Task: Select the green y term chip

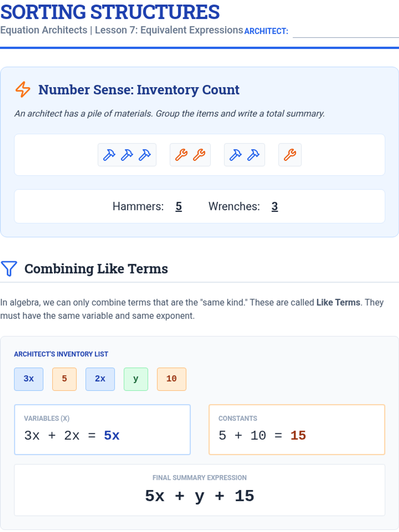Action: (x=136, y=379)
